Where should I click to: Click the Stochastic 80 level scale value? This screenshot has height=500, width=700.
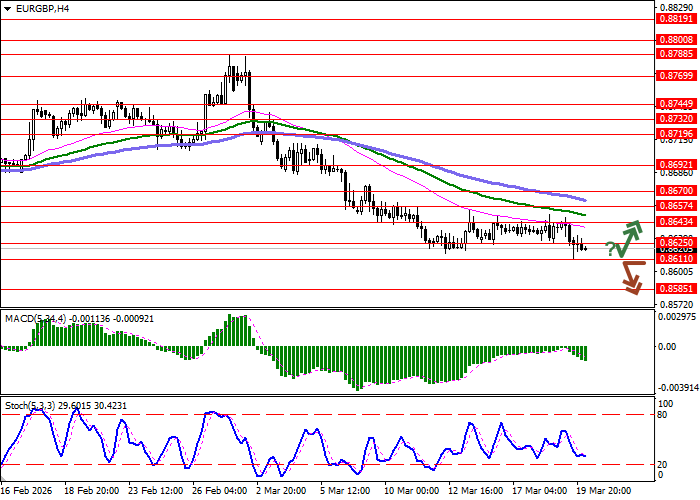click(x=663, y=414)
